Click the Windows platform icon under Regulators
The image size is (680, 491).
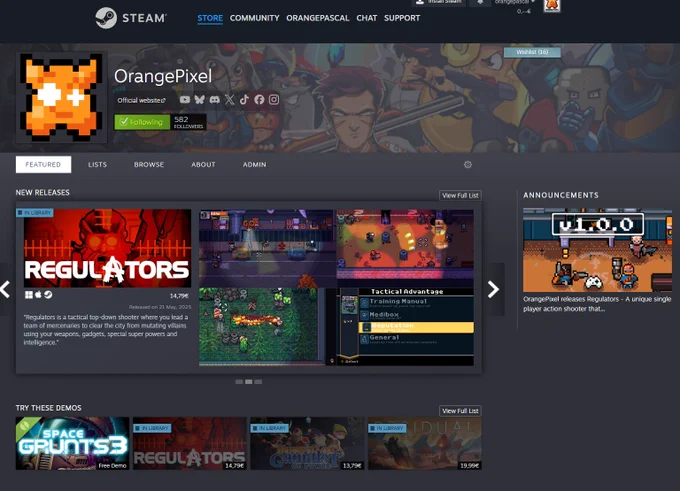click(29, 295)
